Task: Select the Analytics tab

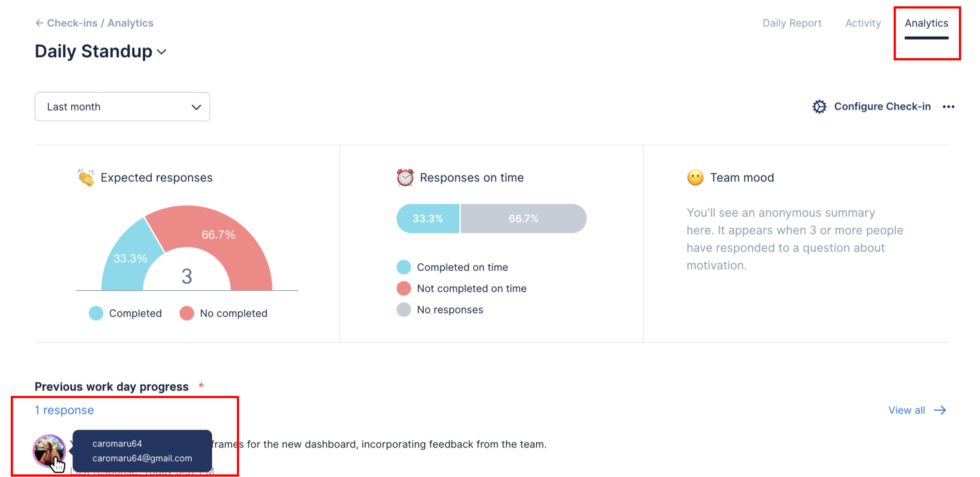Action: click(926, 23)
